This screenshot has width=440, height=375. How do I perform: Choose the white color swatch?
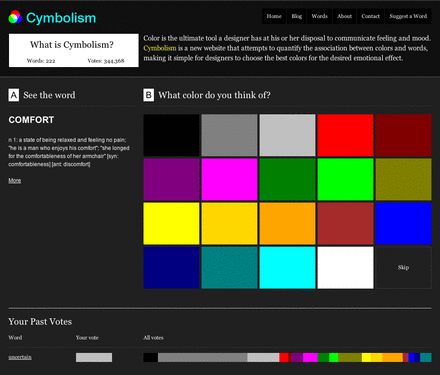point(345,267)
